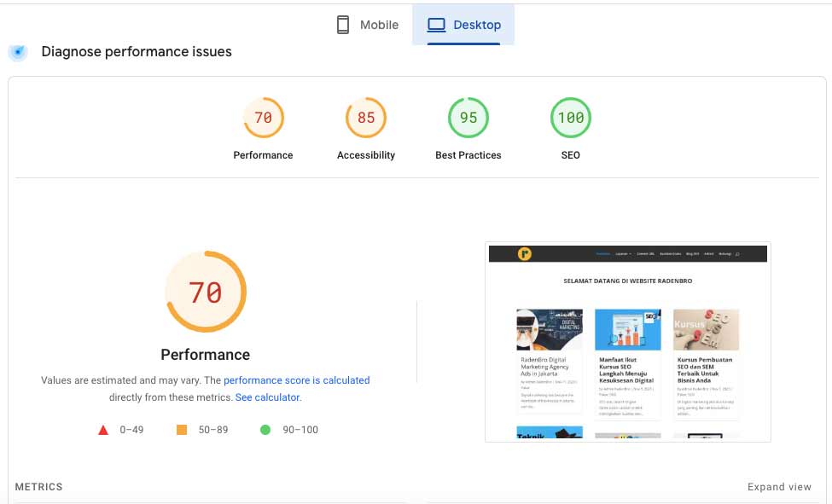Click the Accessibility label
Image resolution: width=832 pixels, height=504 pixels.
tap(365, 155)
